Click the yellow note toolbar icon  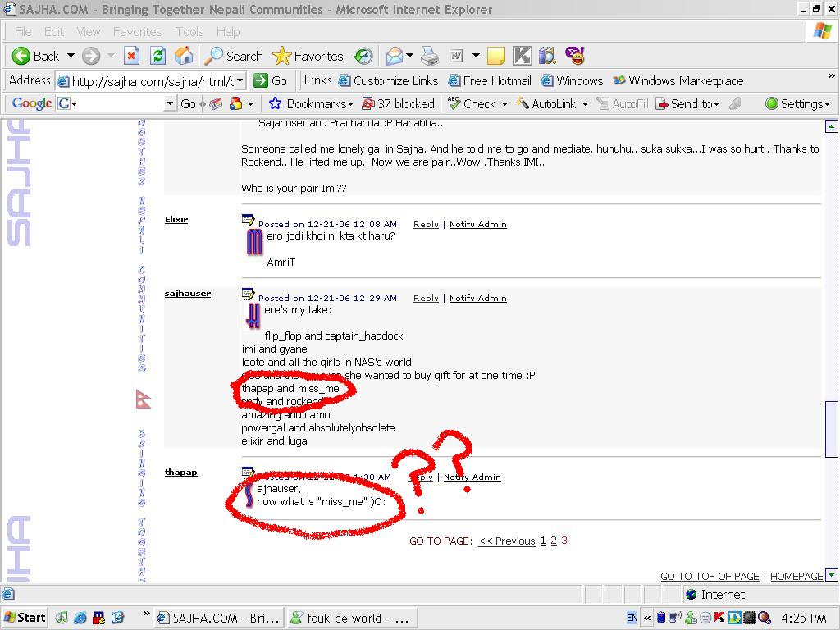pos(496,56)
